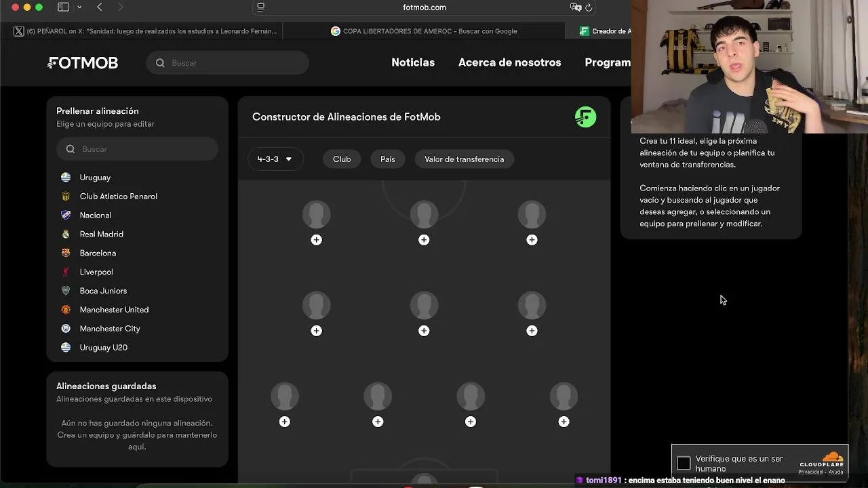Click the Constructor de Alineaciones de FotMob title
The height and width of the screenshot is (488, 868).
click(x=347, y=117)
